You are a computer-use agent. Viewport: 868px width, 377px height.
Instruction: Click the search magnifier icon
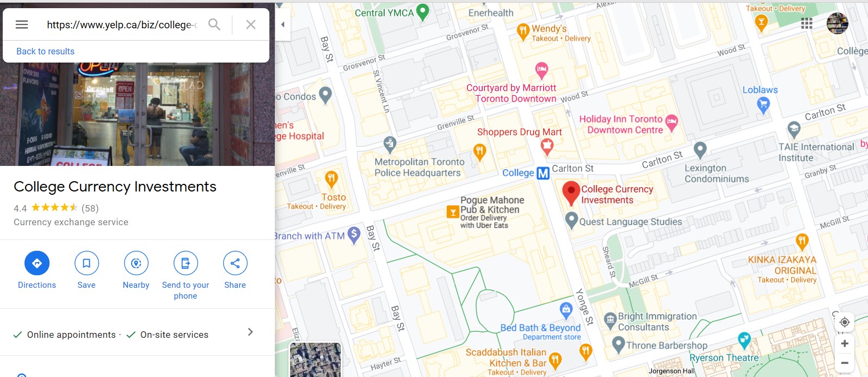214,24
